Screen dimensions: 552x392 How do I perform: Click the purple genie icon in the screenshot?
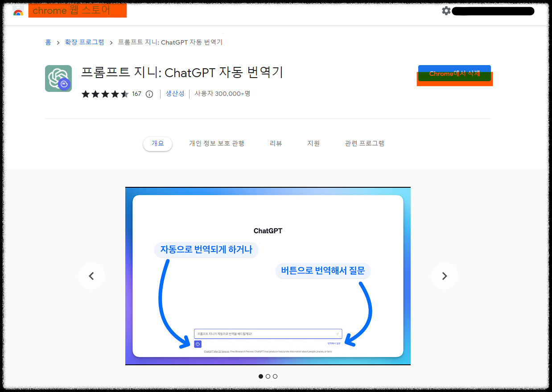coord(198,344)
